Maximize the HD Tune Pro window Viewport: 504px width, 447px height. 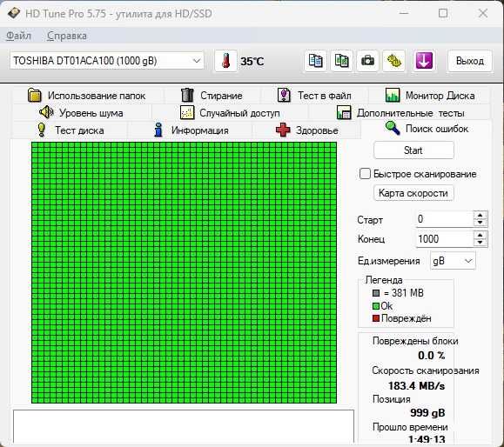pos(443,13)
